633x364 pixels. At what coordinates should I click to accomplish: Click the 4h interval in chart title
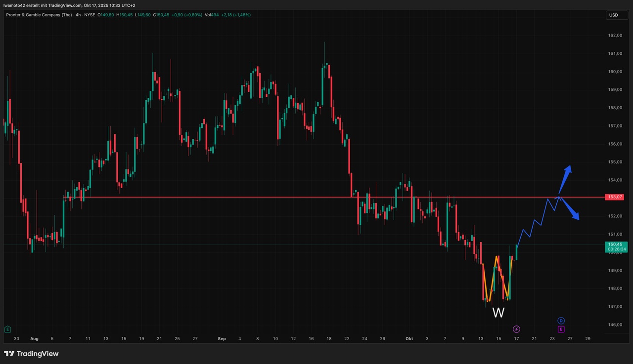point(78,15)
